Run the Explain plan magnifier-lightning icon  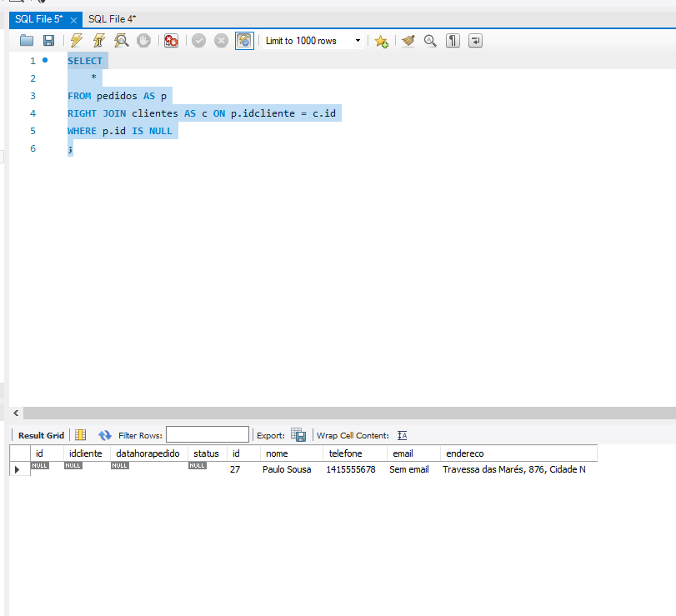[122, 41]
